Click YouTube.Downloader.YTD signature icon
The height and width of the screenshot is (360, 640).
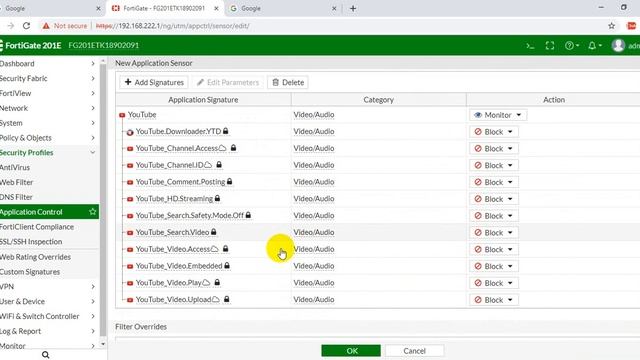[x=130, y=132]
